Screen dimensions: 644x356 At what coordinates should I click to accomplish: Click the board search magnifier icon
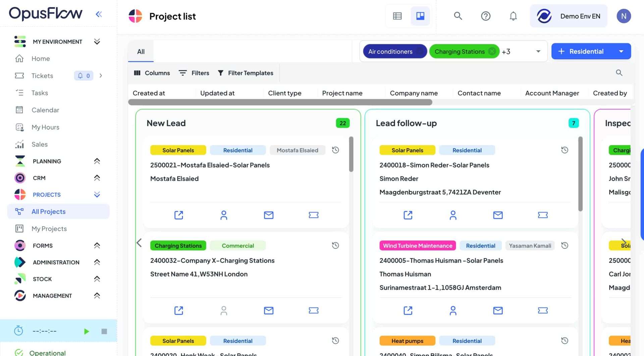pyautogui.click(x=619, y=73)
